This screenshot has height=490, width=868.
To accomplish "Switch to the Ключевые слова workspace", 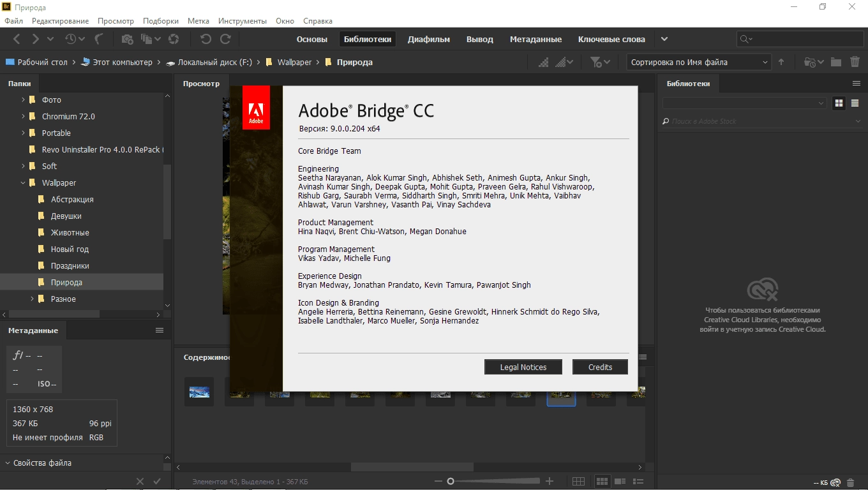I will (x=611, y=39).
